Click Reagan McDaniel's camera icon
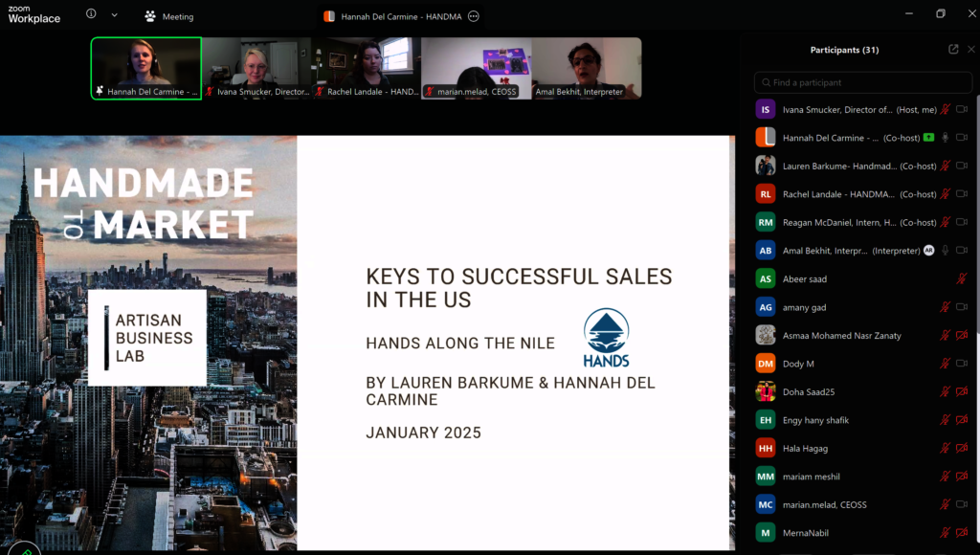Image resolution: width=980 pixels, height=555 pixels. pyautogui.click(x=962, y=223)
